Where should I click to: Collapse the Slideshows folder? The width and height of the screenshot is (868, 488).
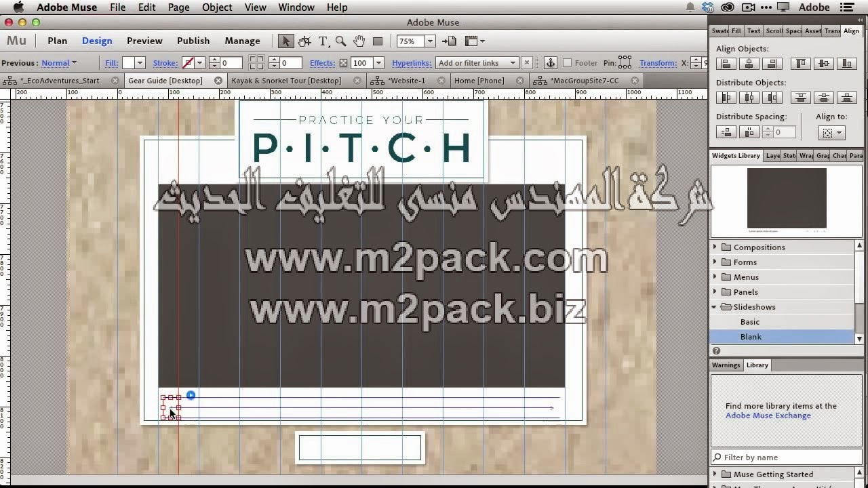[x=715, y=307]
